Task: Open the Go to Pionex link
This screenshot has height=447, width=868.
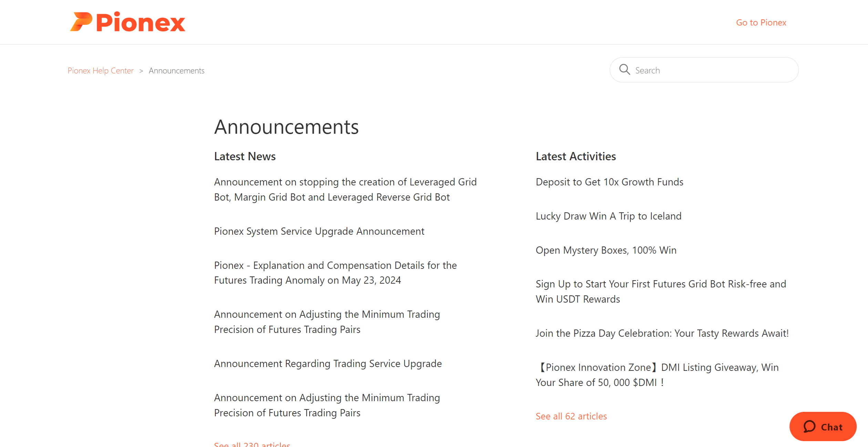Action: tap(761, 22)
